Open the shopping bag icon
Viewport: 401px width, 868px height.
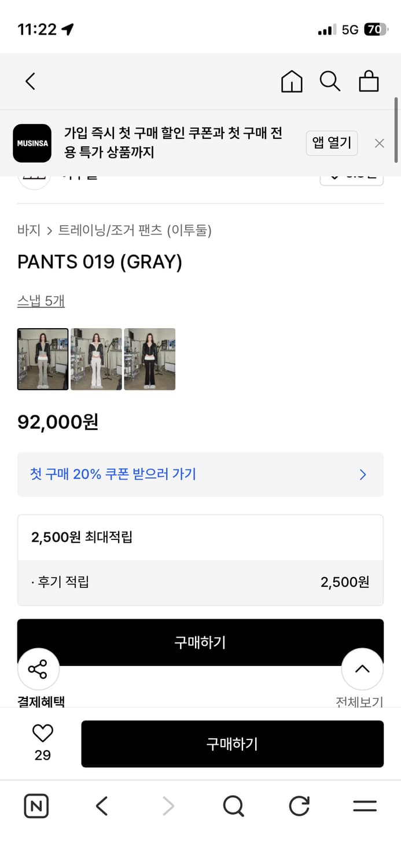coord(369,82)
